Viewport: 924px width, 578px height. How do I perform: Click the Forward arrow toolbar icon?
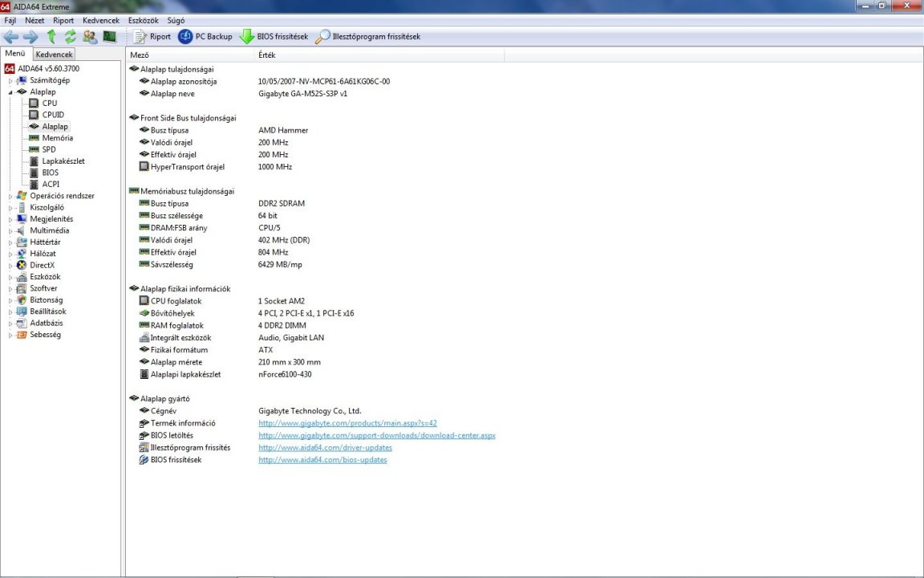[x=30, y=37]
